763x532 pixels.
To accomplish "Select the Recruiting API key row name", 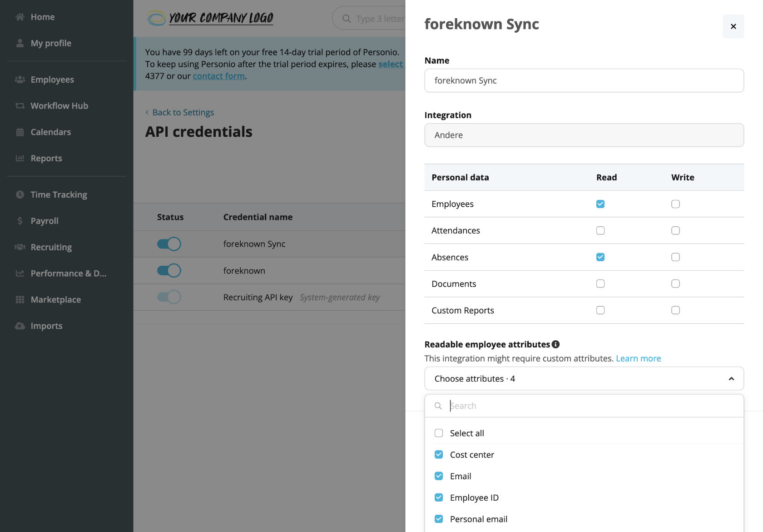I will 258,297.
